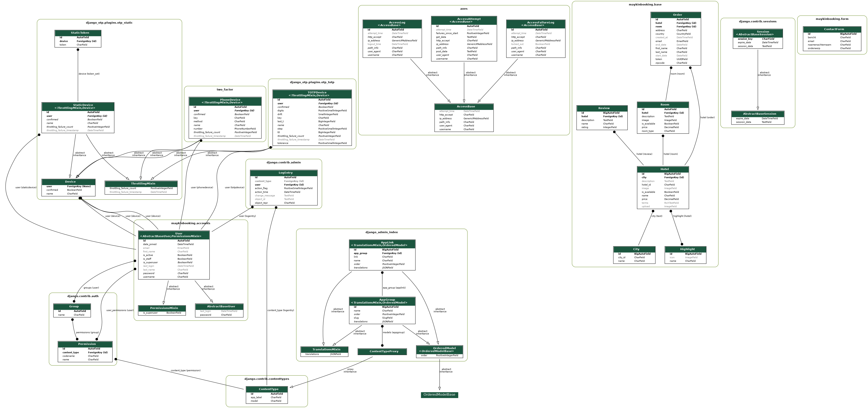Select the maykinbooking.form group label
The width and height of the screenshot is (868, 408).
832,19
